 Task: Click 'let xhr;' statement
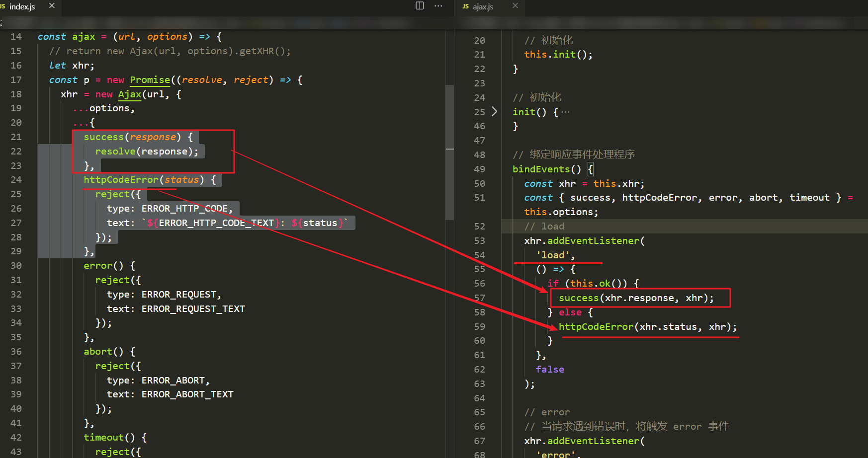coord(72,66)
